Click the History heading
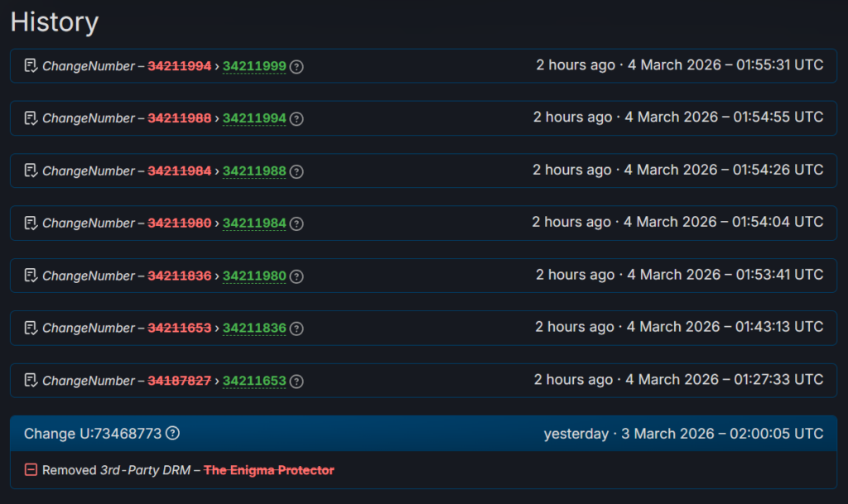The image size is (848, 504). (x=55, y=22)
